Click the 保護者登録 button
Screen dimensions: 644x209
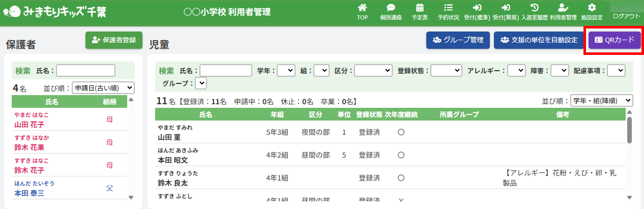114,40
